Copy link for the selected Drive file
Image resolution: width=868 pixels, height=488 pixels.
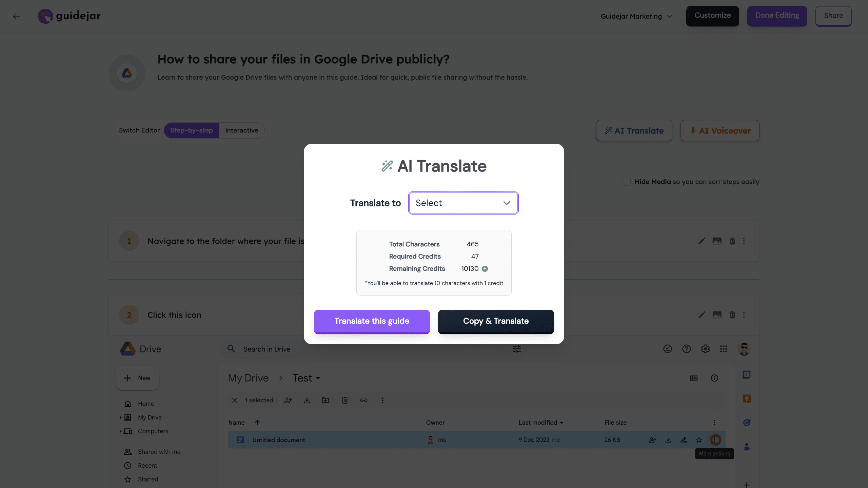pos(363,400)
